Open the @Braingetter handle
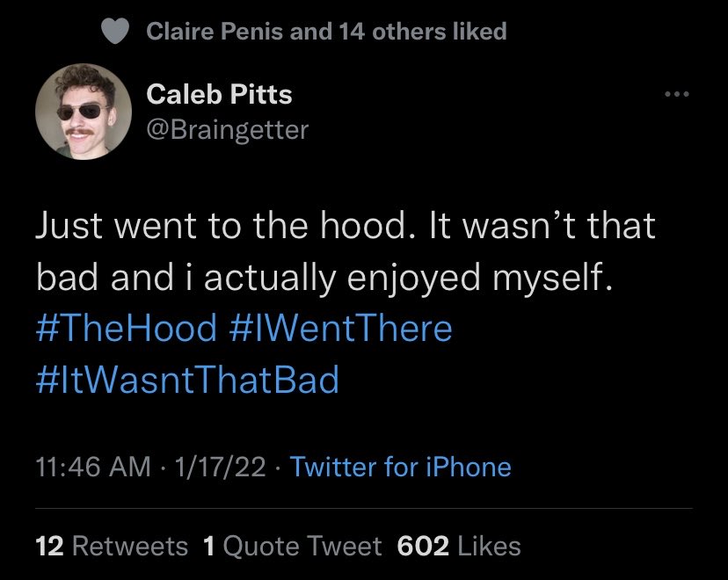 tap(228, 129)
